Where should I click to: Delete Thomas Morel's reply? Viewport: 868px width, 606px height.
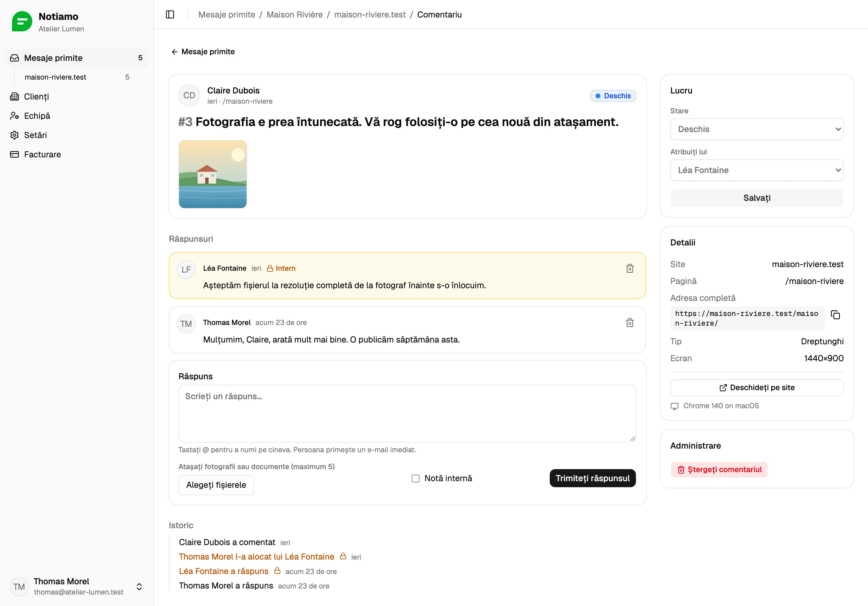(630, 323)
